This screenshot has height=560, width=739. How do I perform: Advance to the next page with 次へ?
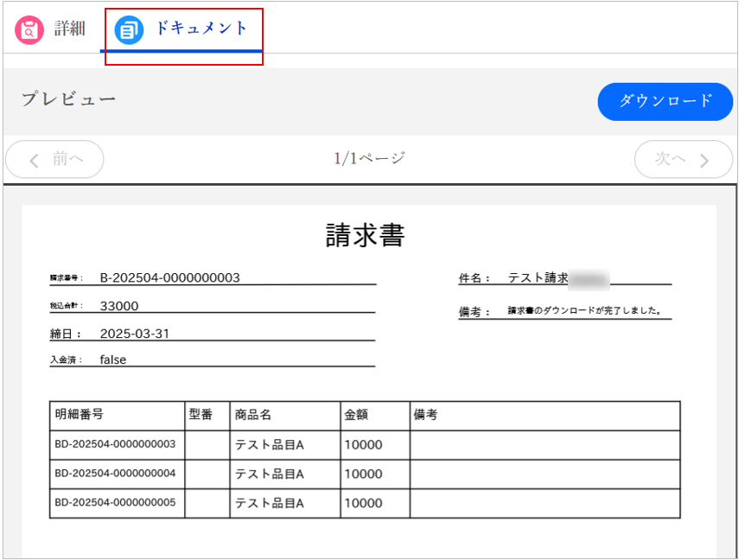683,160
